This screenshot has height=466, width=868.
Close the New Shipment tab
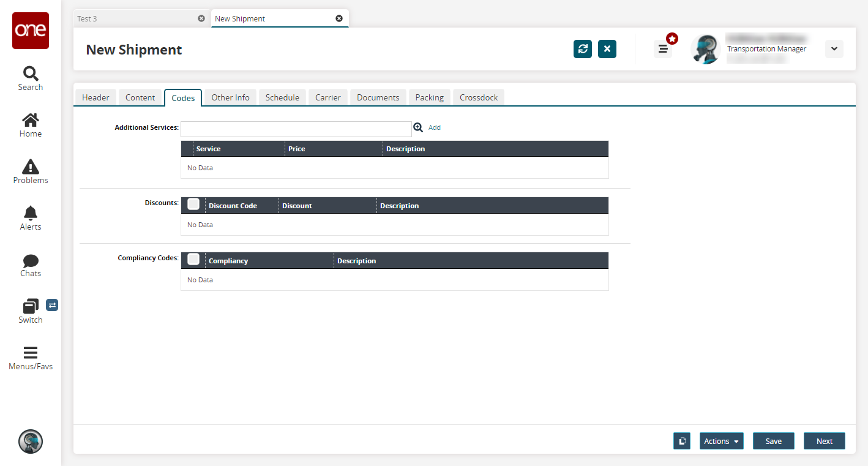click(x=339, y=18)
